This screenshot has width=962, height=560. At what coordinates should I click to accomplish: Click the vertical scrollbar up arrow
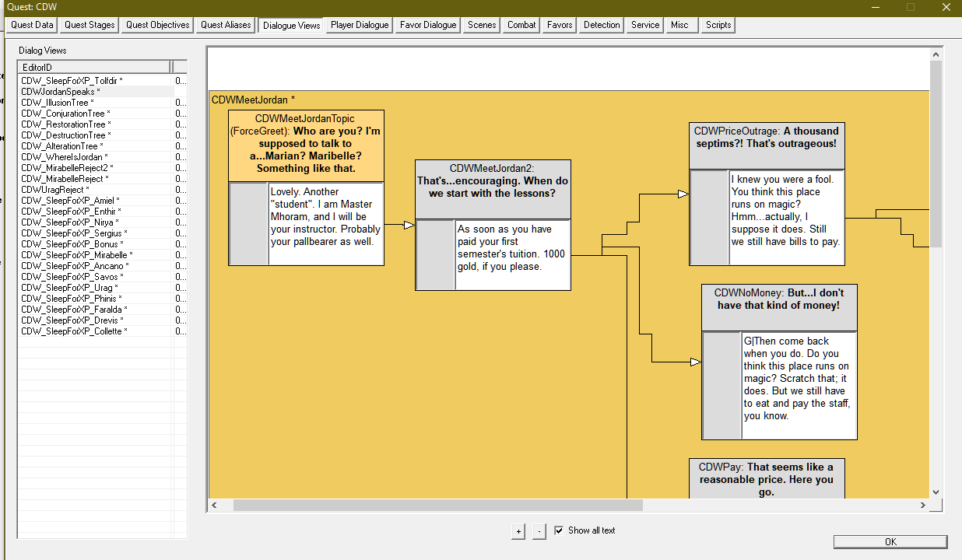click(x=936, y=54)
